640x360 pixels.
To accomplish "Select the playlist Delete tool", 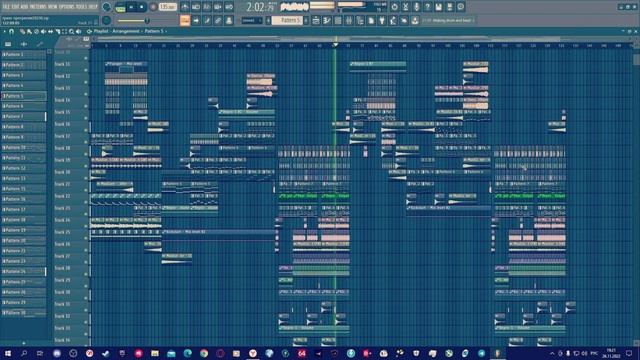I will point(36,31).
